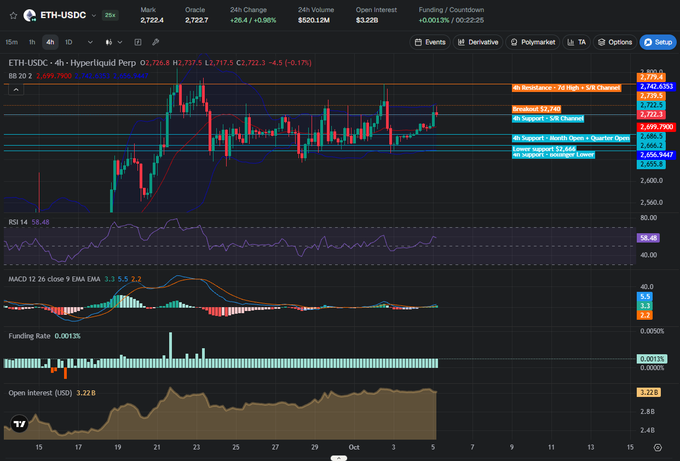Click the candlestick chart type icon
680x461 pixels.
pos(109,42)
